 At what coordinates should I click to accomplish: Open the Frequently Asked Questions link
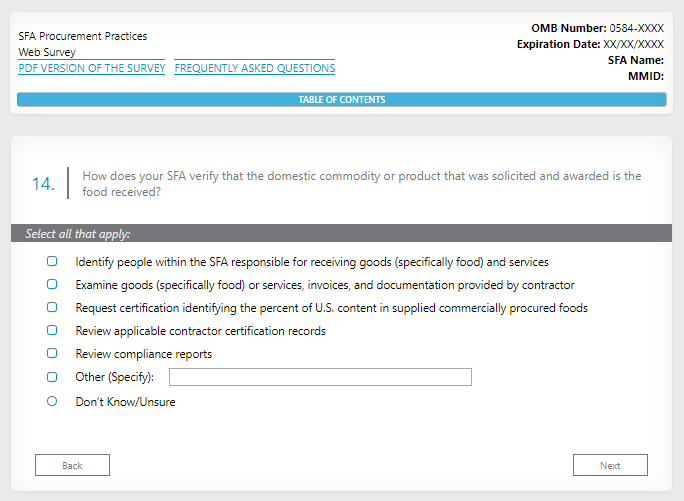coord(254,68)
